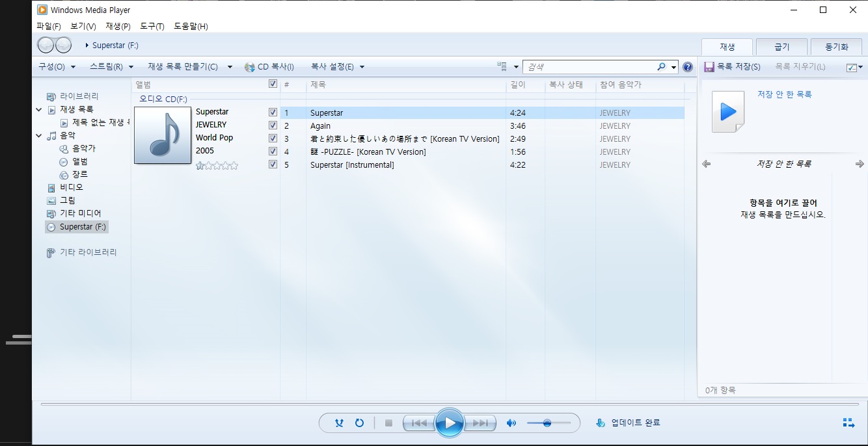Click the search magnifier icon
This screenshot has width=868, height=446.
click(661, 66)
